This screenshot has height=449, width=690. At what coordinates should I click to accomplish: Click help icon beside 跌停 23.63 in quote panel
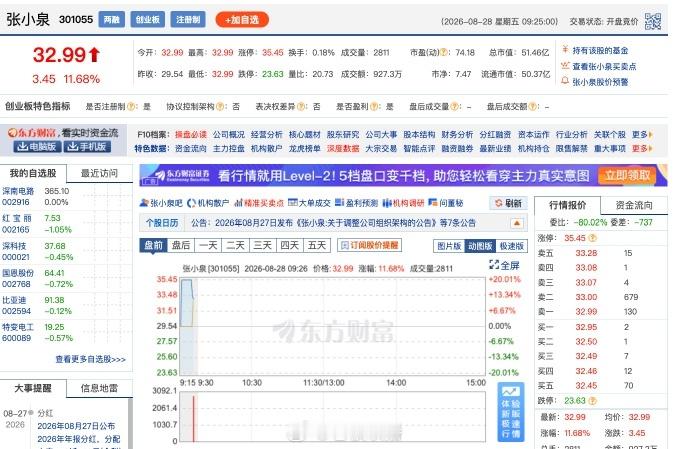click(593, 401)
